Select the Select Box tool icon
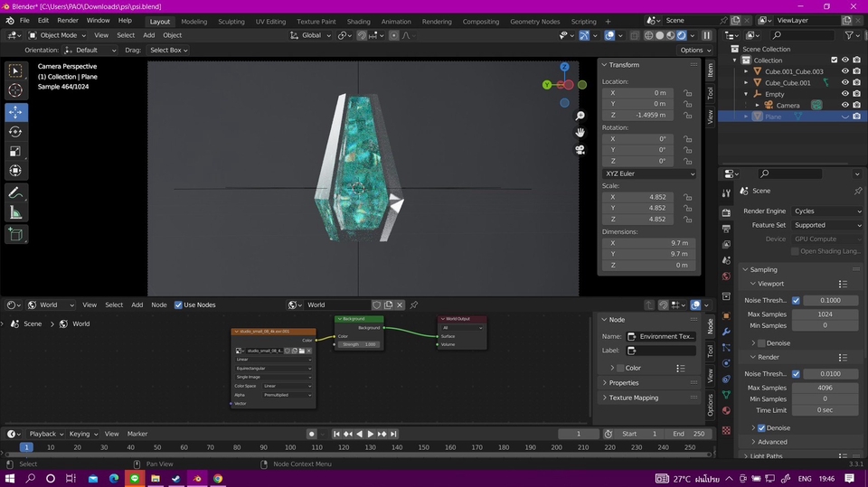868x487 pixels. click(15, 70)
